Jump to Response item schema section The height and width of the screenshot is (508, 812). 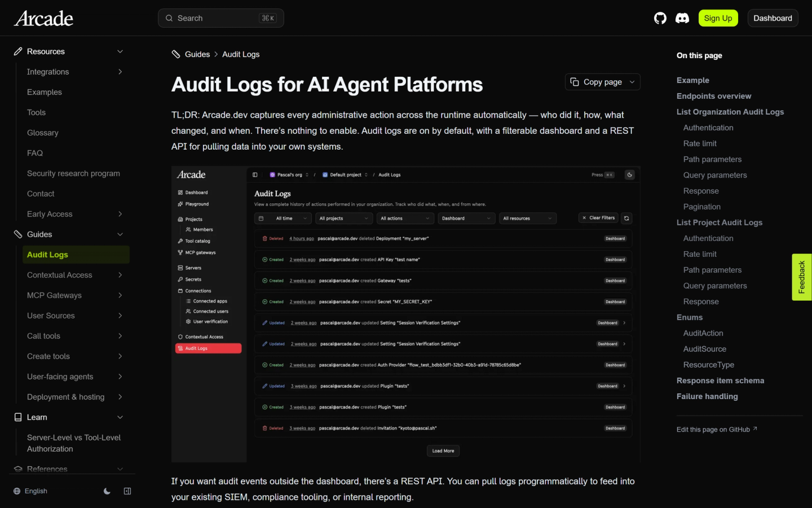pyautogui.click(x=721, y=380)
